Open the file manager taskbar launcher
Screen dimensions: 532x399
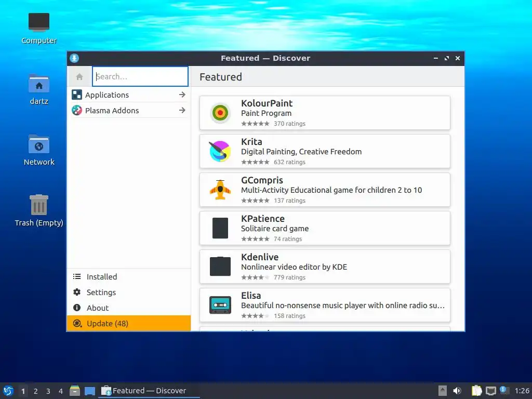[x=75, y=391]
